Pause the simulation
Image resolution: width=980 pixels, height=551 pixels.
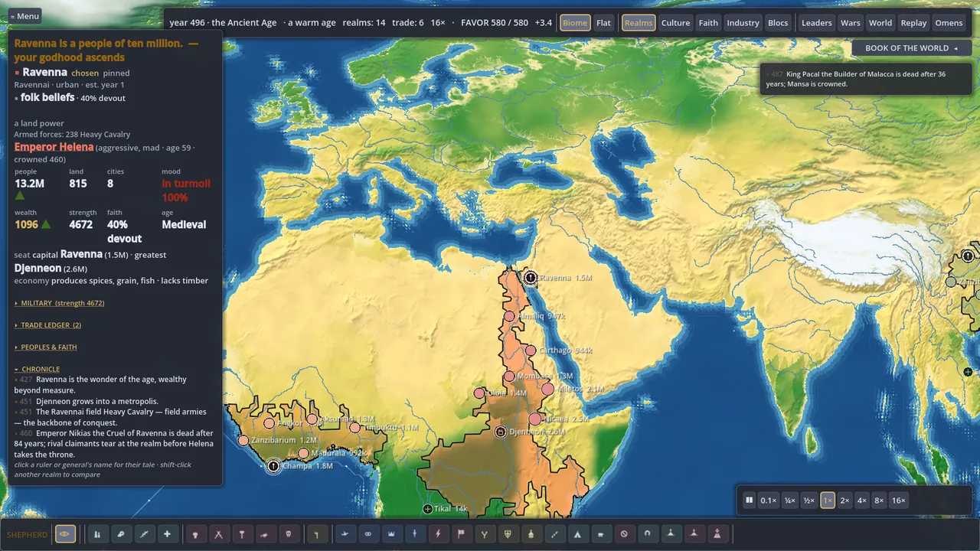coord(749,500)
